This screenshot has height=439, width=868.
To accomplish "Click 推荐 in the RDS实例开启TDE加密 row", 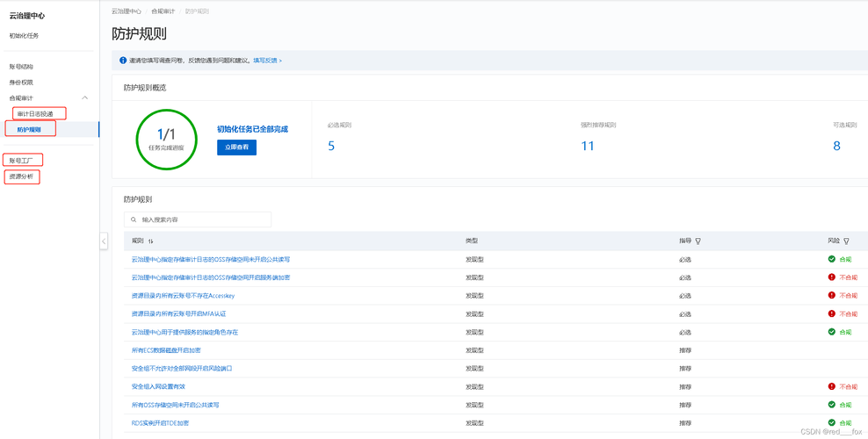I will tap(685, 423).
